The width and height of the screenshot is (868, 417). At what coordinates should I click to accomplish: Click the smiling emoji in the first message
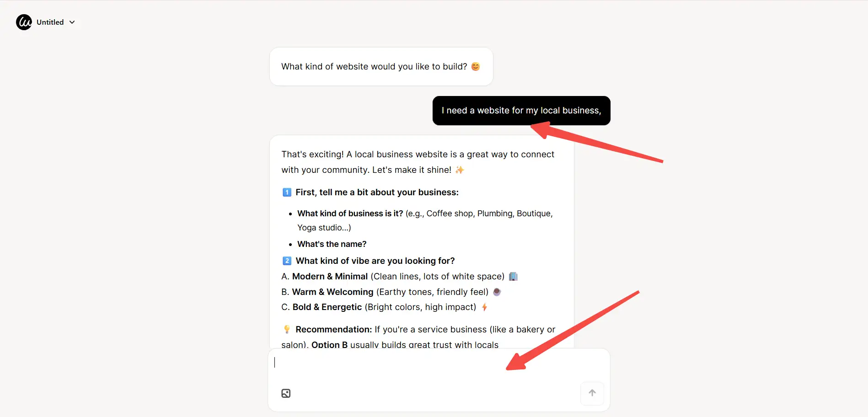pos(476,67)
